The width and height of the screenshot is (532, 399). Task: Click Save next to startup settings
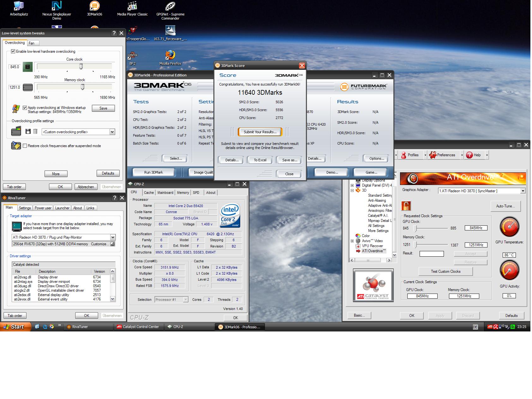point(103,108)
